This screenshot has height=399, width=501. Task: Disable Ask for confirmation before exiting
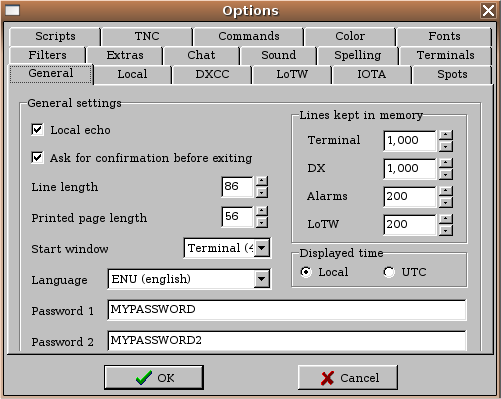37,157
